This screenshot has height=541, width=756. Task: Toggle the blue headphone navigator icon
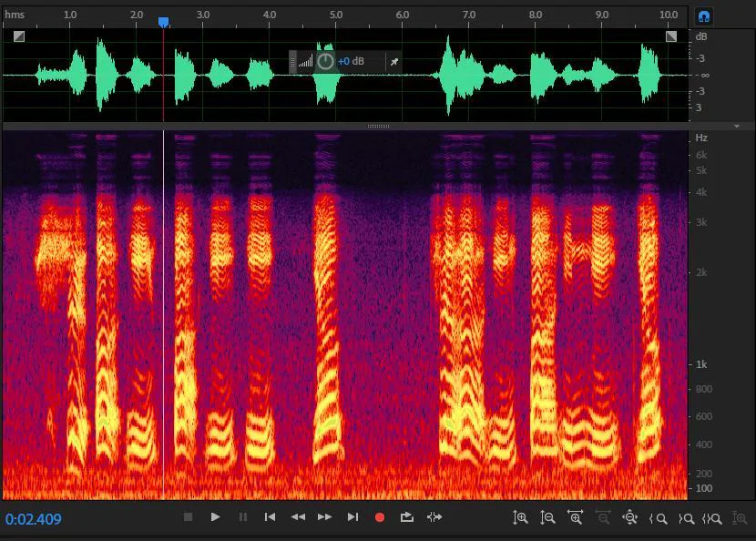pos(704,16)
